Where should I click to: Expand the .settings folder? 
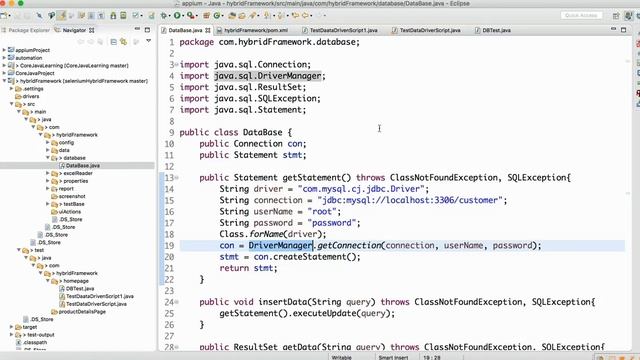click(11, 89)
